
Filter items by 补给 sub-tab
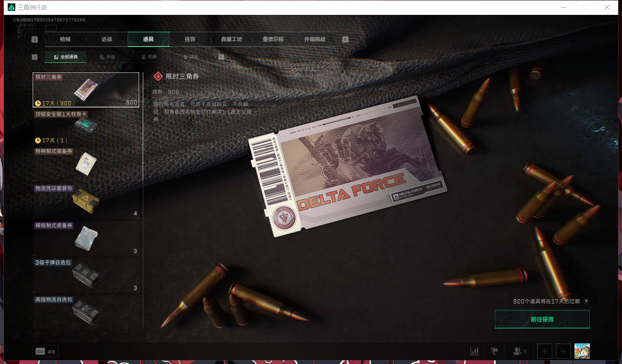tap(108, 57)
